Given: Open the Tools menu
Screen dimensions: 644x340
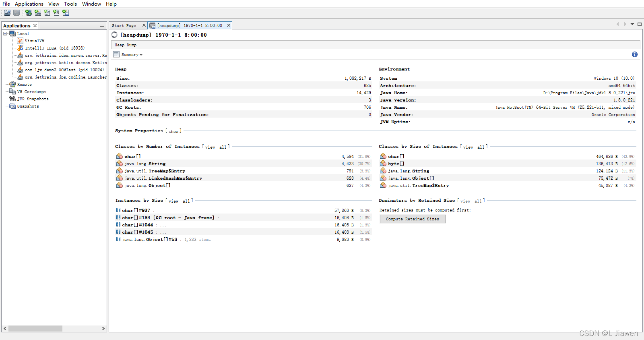Looking at the screenshot, I should [70, 4].
